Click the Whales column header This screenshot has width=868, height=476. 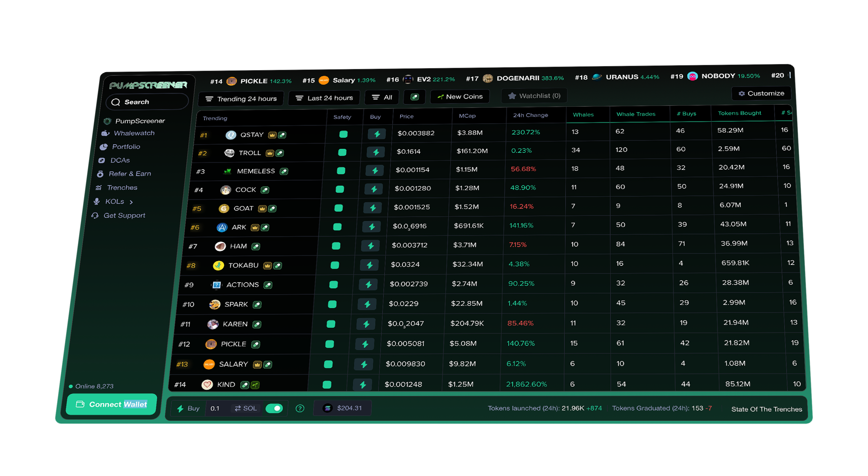[x=583, y=114]
